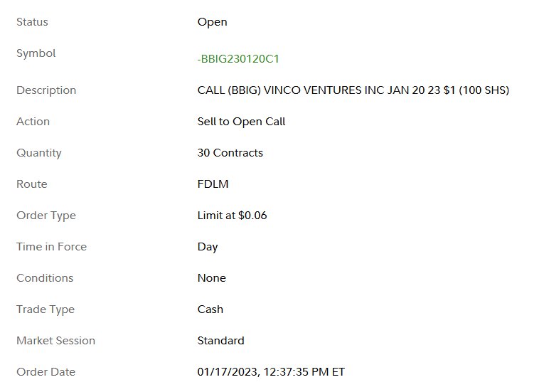
Task: Click the Quantity label
Action: click(39, 153)
